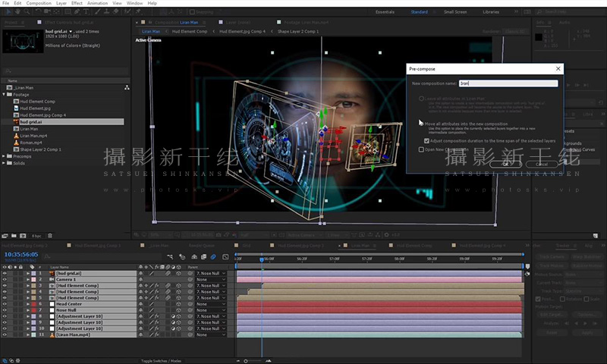Select the Selection arrow tool
Screen dimensions: 607x364
point(9,11)
